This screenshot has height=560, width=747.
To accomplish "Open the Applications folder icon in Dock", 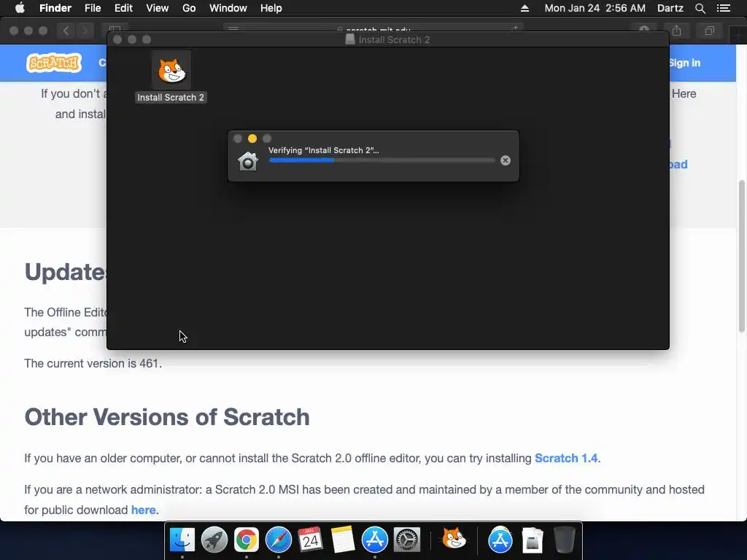I will point(500,540).
